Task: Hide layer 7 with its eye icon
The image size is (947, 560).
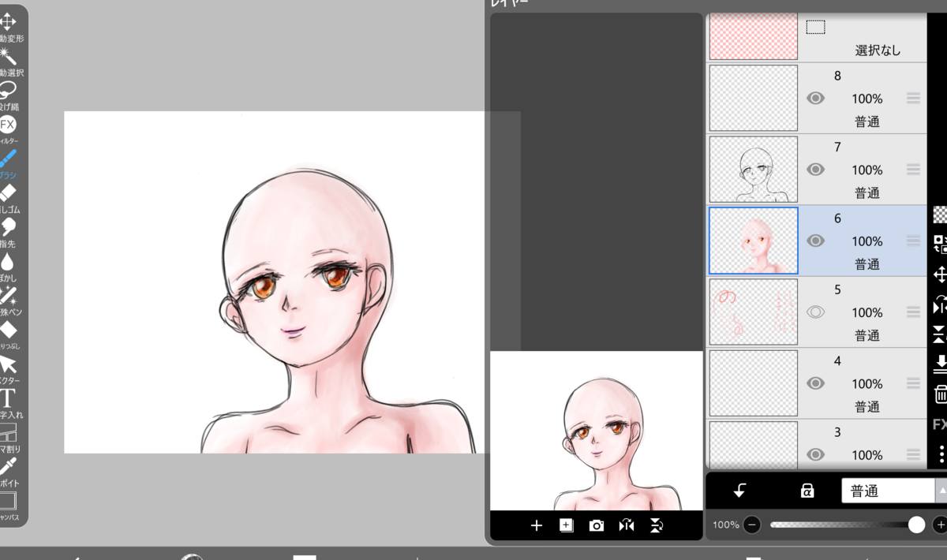Action: pos(816,170)
